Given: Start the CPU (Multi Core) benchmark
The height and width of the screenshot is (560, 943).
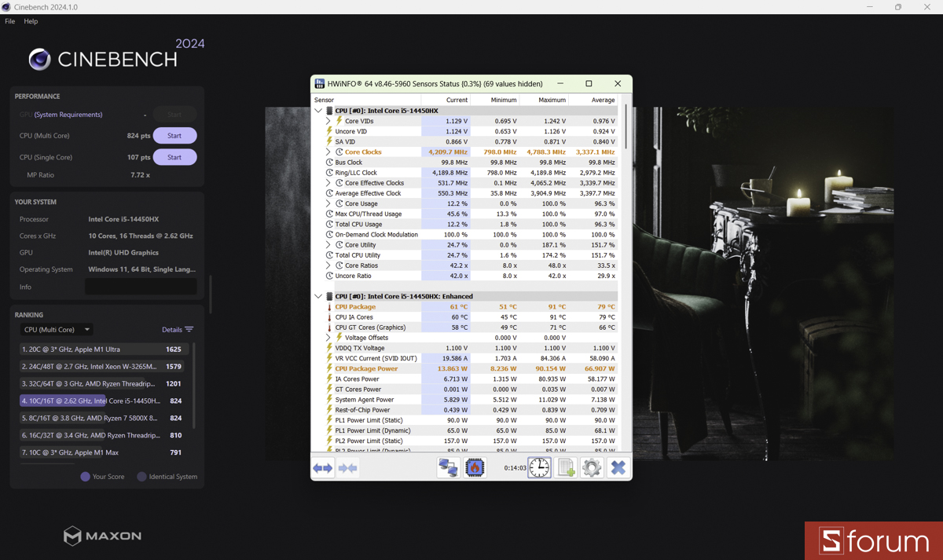Looking at the screenshot, I should coord(174,136).
